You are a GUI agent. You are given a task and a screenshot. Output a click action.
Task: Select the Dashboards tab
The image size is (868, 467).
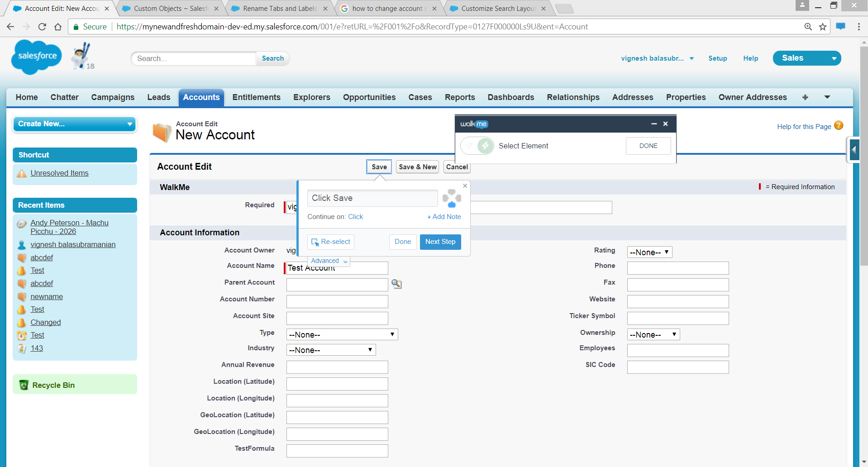tap(510, 97)
